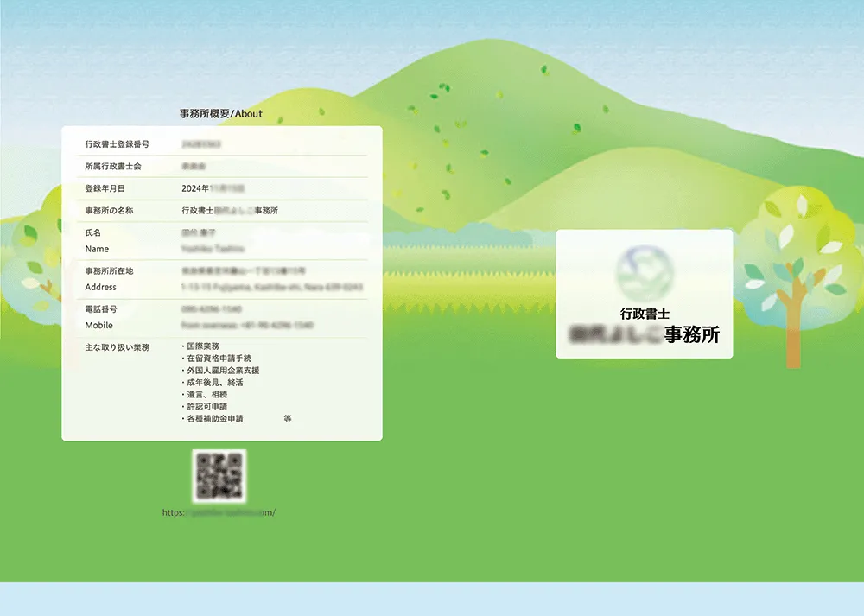The image size is (864, 616).
Task: Click the 登録年月日 label
Action: click(x=105, y=188)
